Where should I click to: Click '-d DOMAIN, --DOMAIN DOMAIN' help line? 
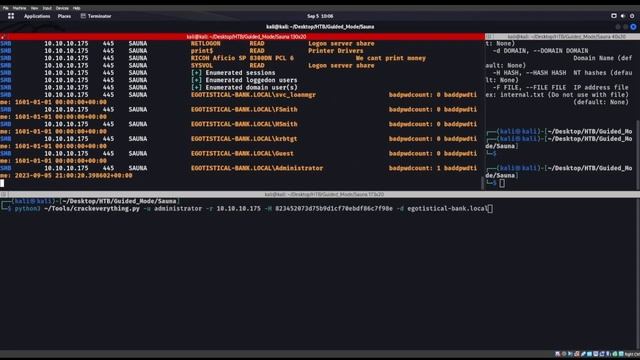(x=540, y=51)
